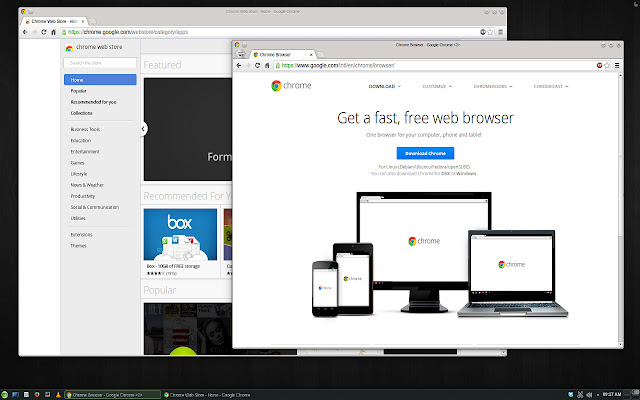Click forward arrow in the front Chrome Browser window
The height and width of the screenshot is (400, 640).
[x=248, y=65]
